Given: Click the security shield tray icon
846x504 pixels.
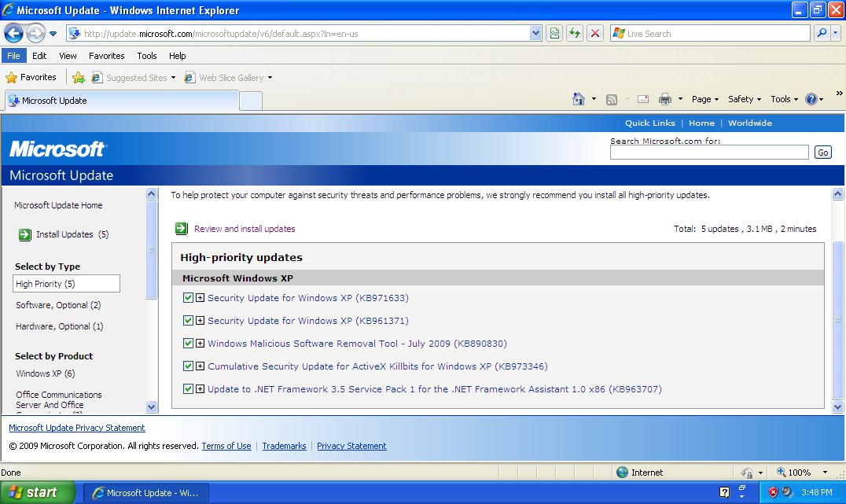Looking at the screenshot, I should (773, 492).
